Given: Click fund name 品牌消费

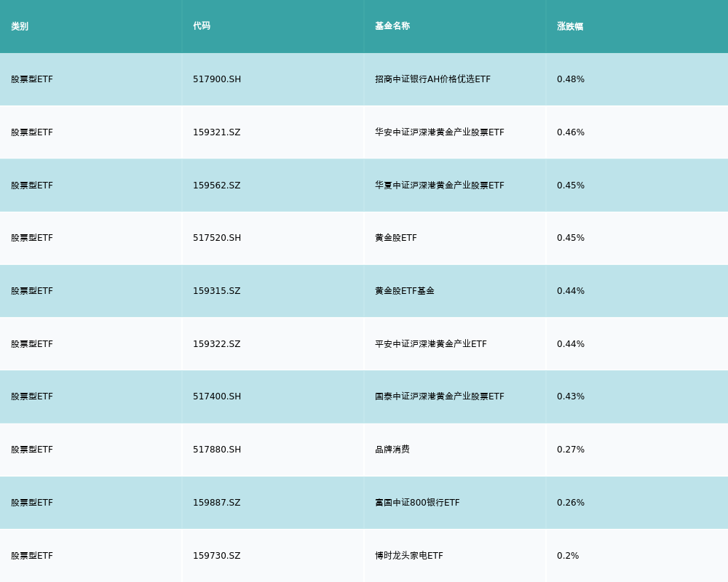Looking at the screenshot, I should click(x=392, y=450).
